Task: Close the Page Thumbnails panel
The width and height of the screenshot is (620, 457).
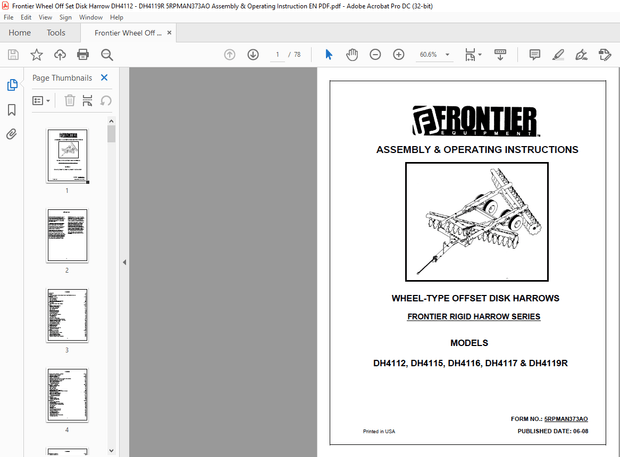Action: point(106,77)
